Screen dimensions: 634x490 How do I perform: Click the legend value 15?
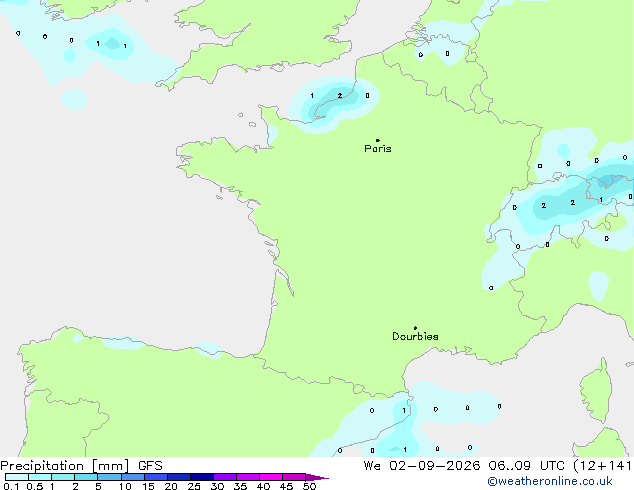[148, 486]
